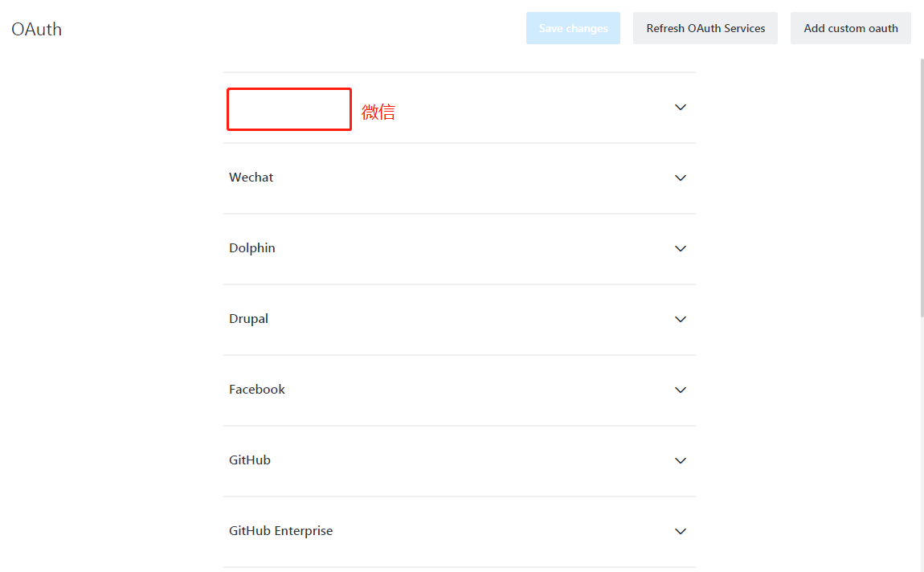The image size is (924, 572).
Task: Expand the Drupal configuration section
Action: pos(681,319)
